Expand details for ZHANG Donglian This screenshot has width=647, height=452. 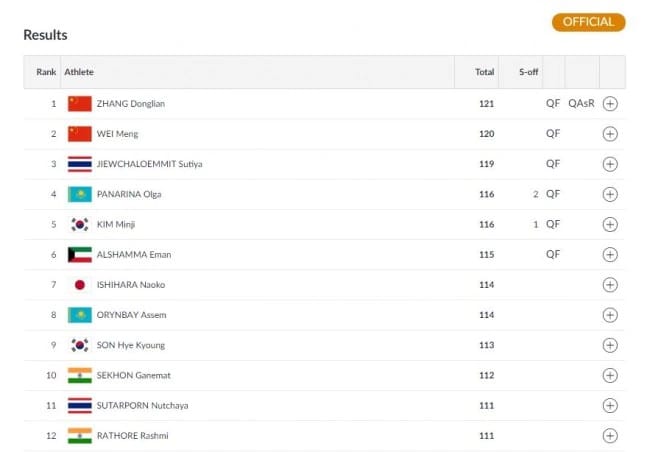pos(610,104)
